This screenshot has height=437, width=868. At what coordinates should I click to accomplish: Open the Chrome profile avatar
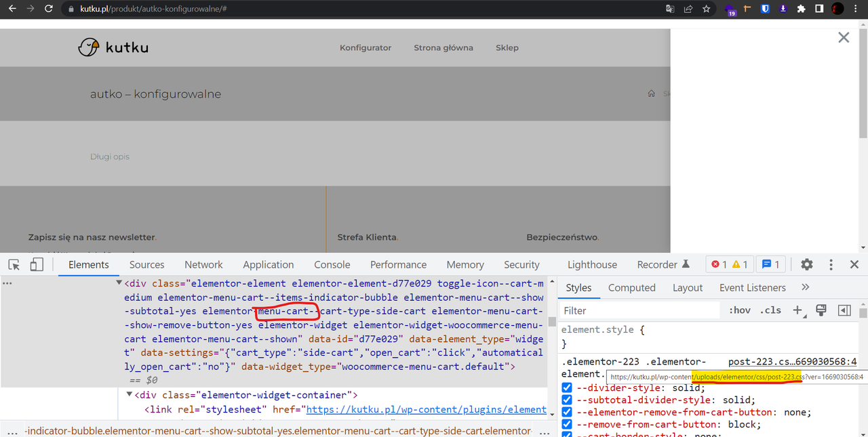838,9
